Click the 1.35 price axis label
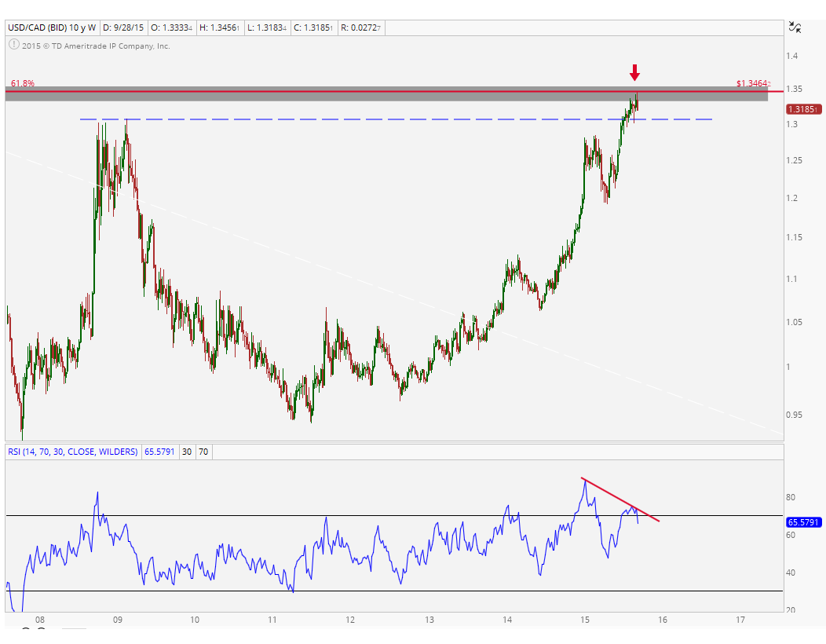Image resolution: width=826 pixels, height=644 pixels. pyautogui.click(x=794, y=89)
